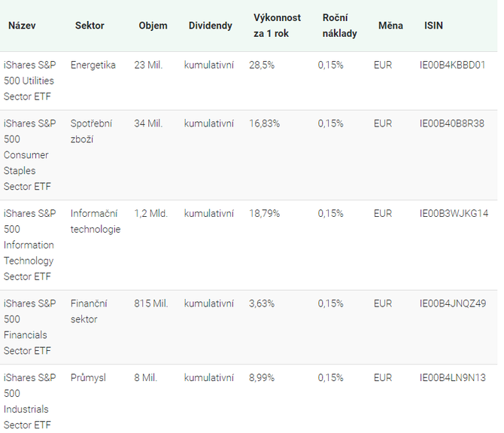Select the Dividendy column header

pos(210,26)
